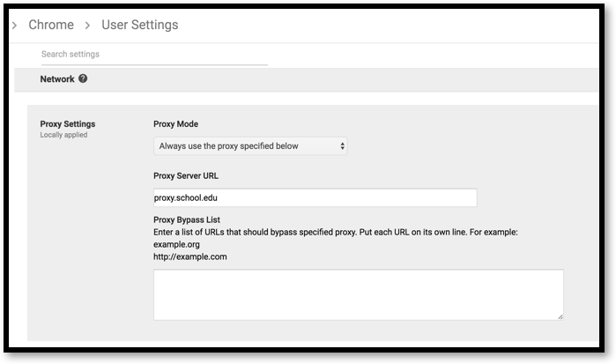Image resolution: width=616 pixels, height=364 pixels.
Task: Click the proxy.school.edu URL field
Action: (315, 198)
